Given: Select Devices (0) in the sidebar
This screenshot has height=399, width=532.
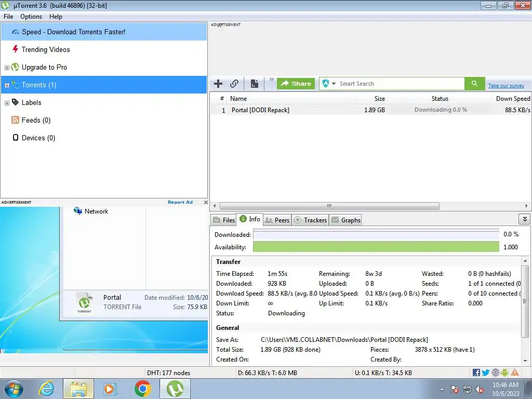Looking at the screenshot, I should (38, 138).
